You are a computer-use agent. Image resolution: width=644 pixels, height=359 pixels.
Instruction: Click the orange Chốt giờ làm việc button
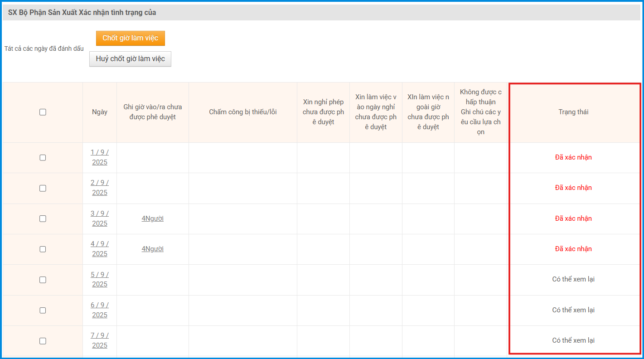(x=130, y=38)
